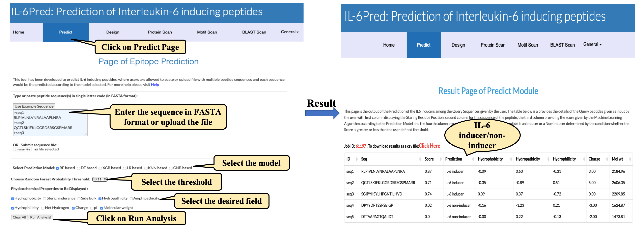This screenshot has height=228, width=644.
Task: Click the sort arrows beside the Seq header
Action: 420,159
